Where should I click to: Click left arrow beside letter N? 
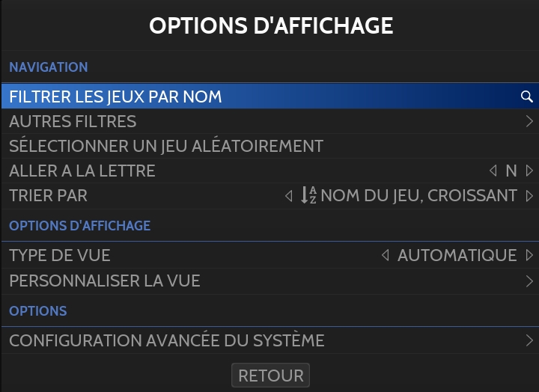[x=493, y=171]
